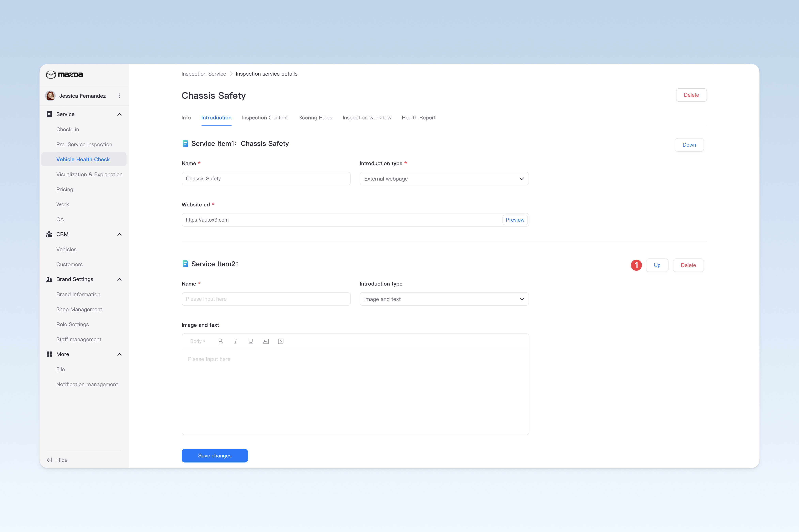
Task: Apply italic formatting in the editor toolbar
Action: point(235,341)
